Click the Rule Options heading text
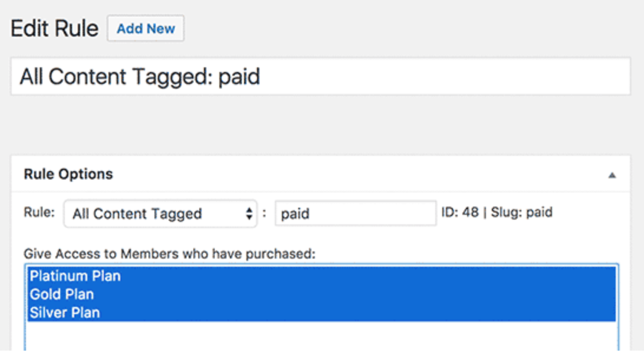This screenshot has width=644, height=353. (68, 174)
